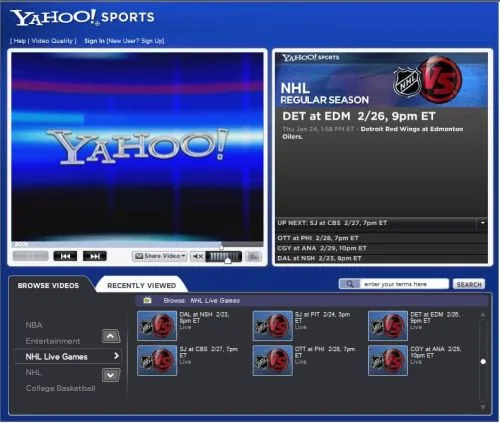Open the CGY at ANA 2/29 thumbnail

(x=388, y=360)
